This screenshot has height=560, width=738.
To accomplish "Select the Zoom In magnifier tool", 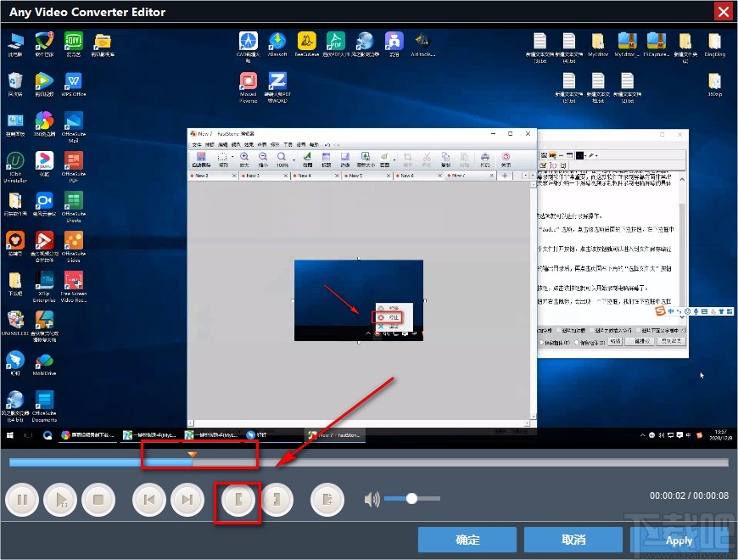I will pyautogui.click(x=246, y=158).
